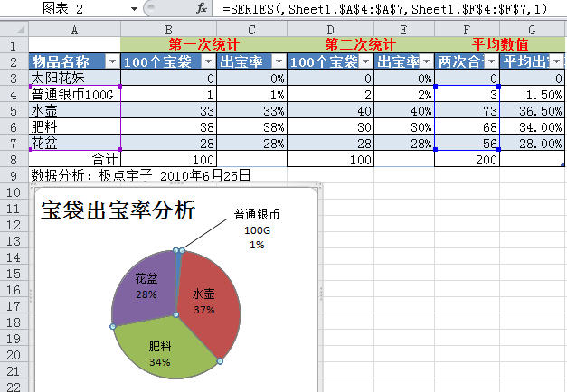The width and height of the screenshot is (567, 392).
Task: Select column C header
Action: tap(251, 29)
